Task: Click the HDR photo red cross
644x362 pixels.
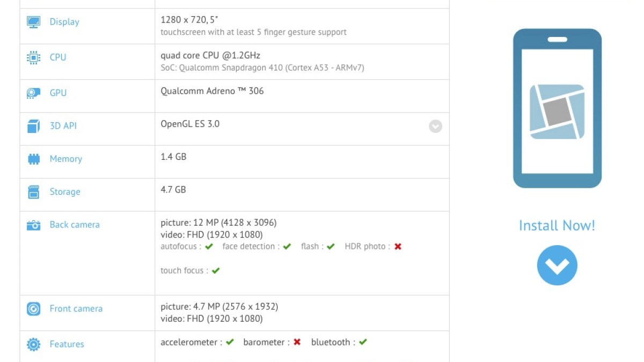Action: coord(398,247)
